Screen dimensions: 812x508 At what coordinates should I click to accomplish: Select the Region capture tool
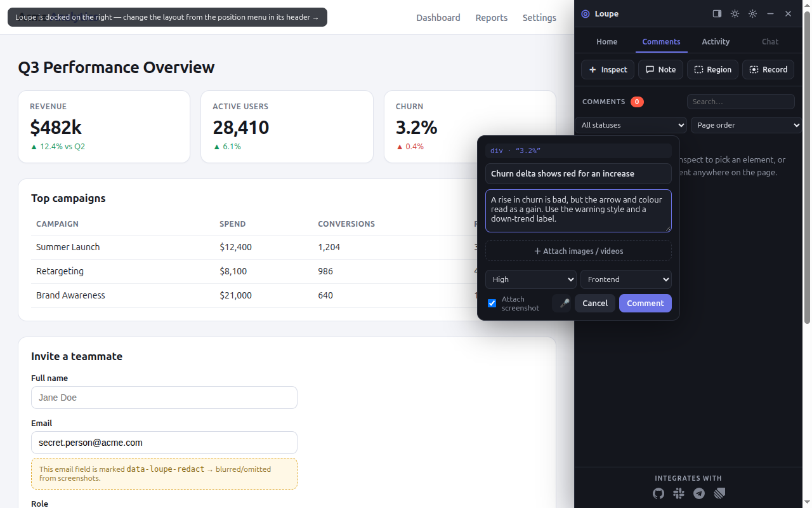pos(712,70)
